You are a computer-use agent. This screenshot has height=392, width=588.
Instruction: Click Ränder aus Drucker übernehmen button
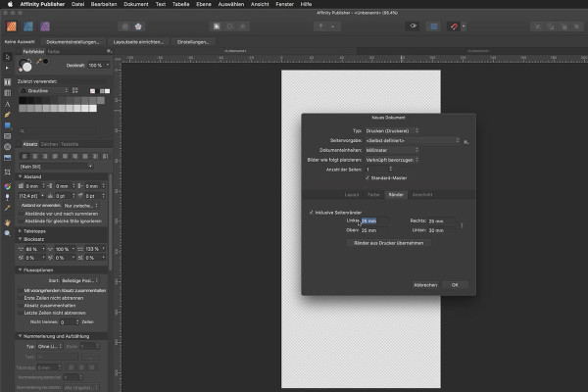[388, 243]
